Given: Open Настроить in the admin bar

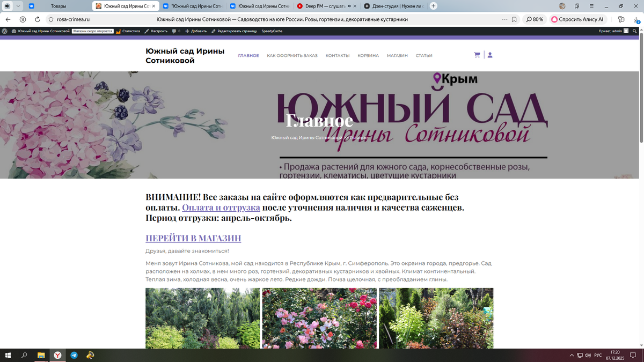Looking at the screenshot, I should pyautogui.click(x=156, y=31).
